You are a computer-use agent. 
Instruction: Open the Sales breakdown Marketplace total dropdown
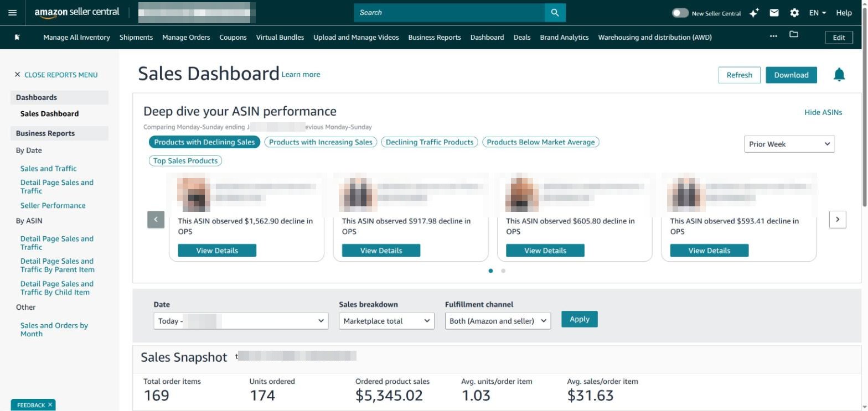(386, 321)
